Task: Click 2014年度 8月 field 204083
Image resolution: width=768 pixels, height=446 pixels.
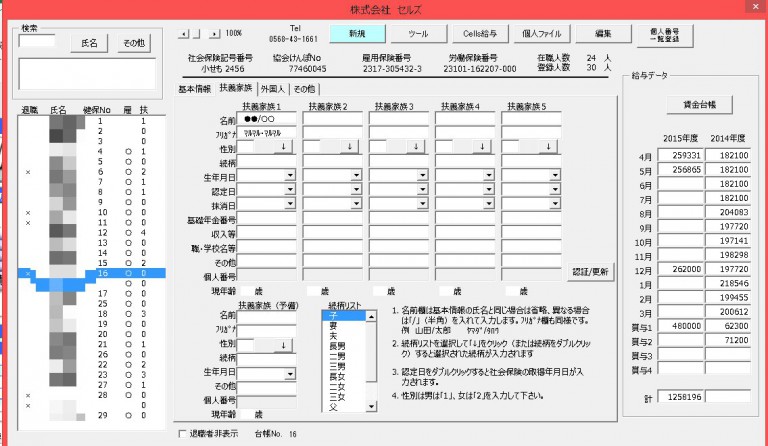Action: tap(728, 212)
